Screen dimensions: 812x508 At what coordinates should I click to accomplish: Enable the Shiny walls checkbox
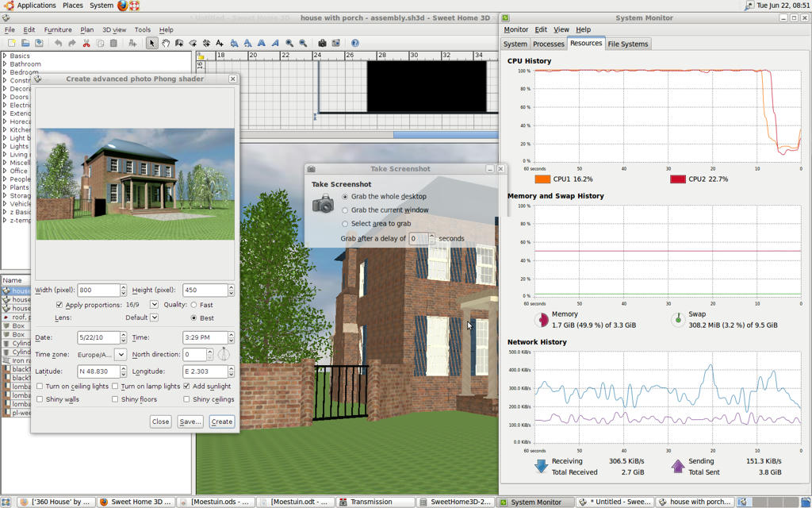40,399
